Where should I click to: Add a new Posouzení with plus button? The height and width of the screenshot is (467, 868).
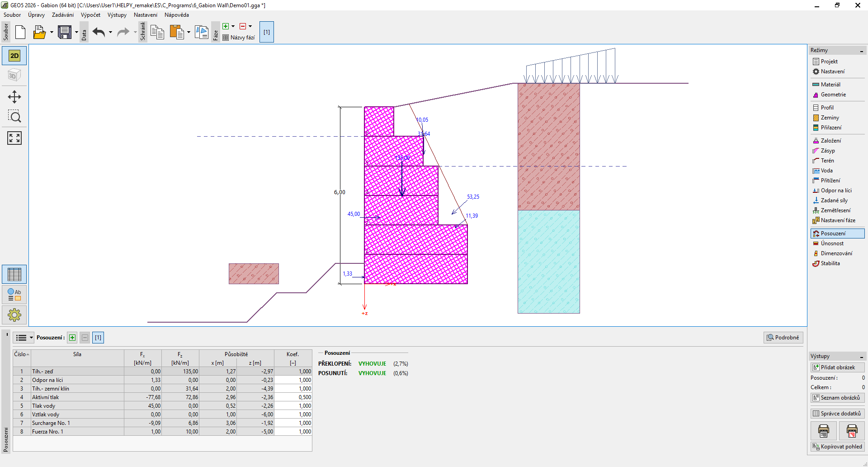point(72,338)
